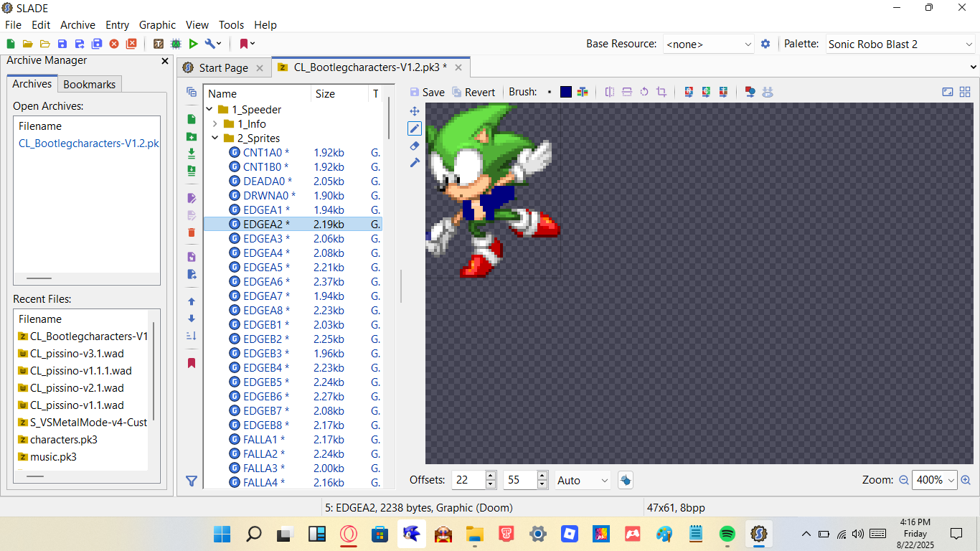Close the current archive with red X circle
The image size is (980, 551).
[114, 44]
